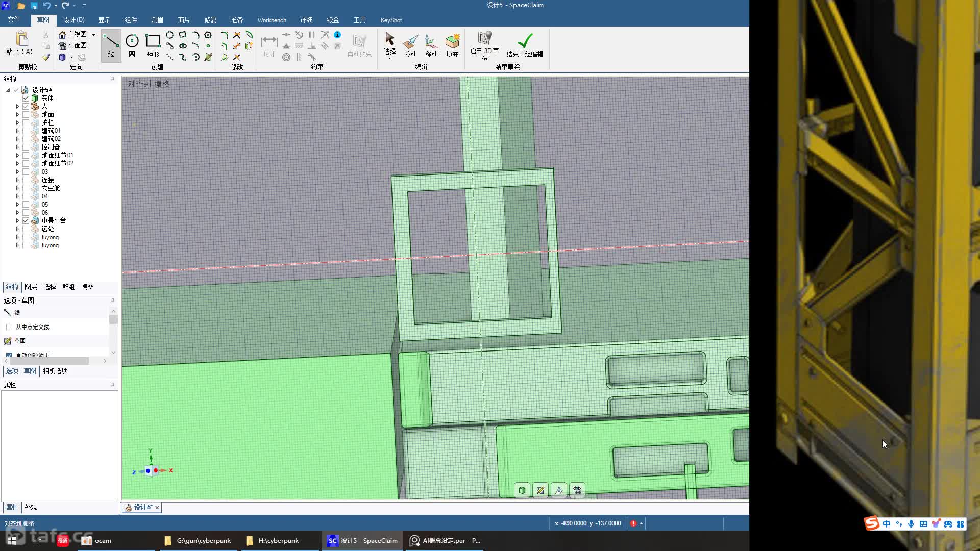
Task: Select the ellipse sketch tool
Action: (183, 46)
